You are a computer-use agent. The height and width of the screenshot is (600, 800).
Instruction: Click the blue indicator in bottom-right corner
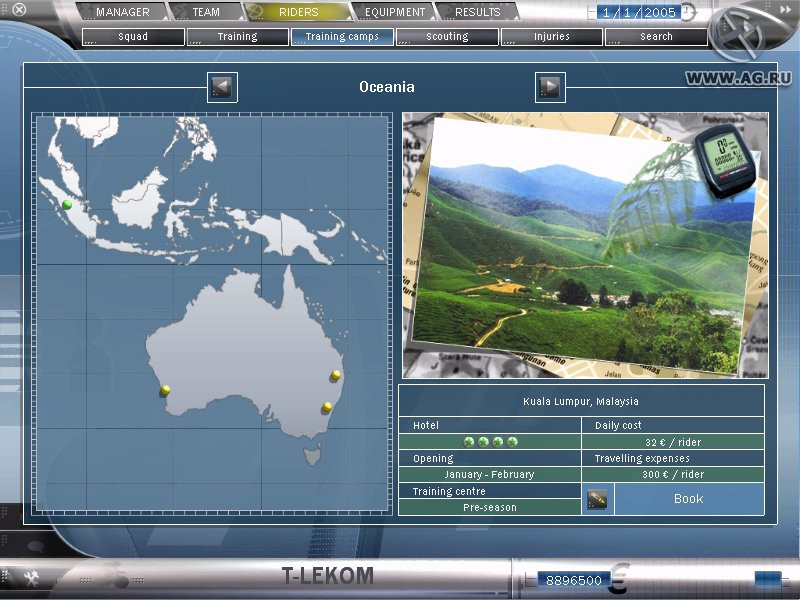click(x=768, y=579)
